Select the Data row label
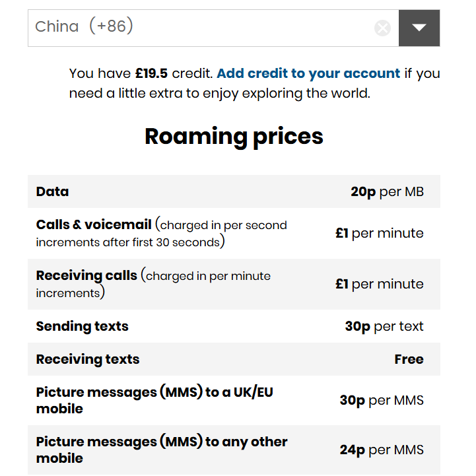 [x=53, y=191]
